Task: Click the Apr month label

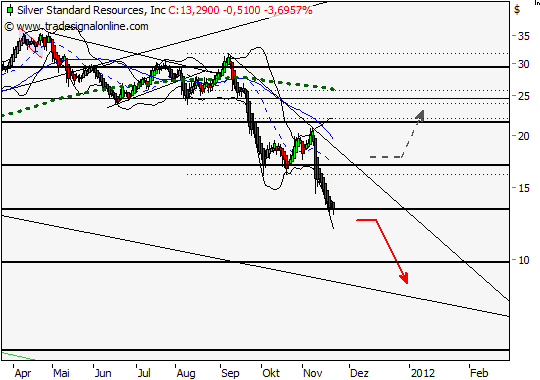Action: (23, 373)
